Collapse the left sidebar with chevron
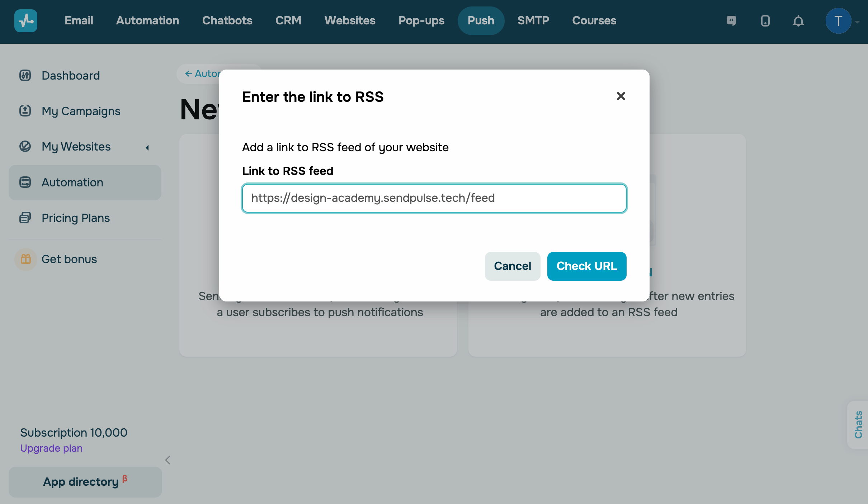The image size is (868, 504). 168,460
